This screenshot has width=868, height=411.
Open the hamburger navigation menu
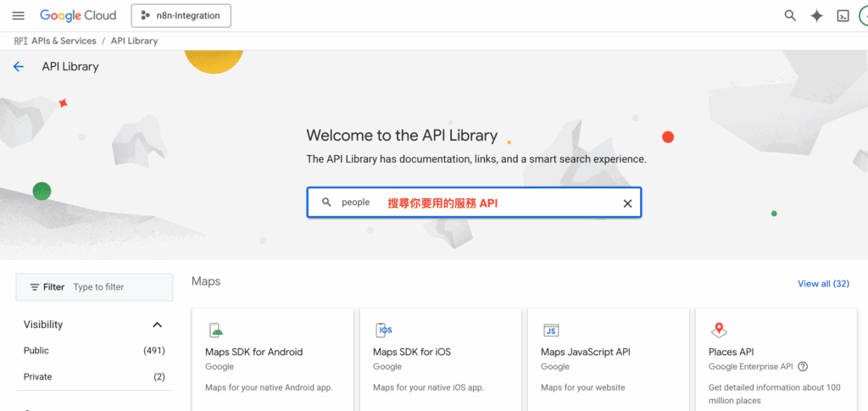click(x=18, y=15)
